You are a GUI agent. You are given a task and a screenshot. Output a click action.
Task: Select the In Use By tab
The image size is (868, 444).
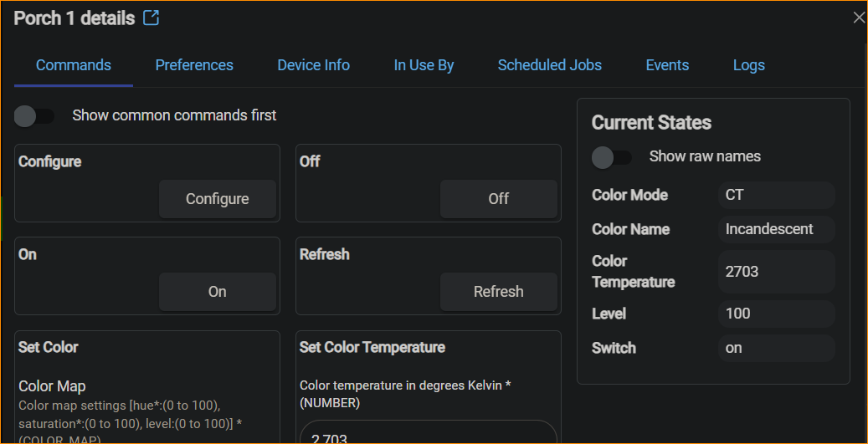click(424, 65)
